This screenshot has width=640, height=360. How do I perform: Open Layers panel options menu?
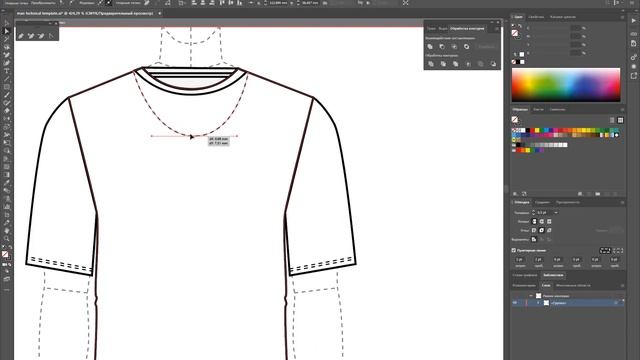(622, 285)
